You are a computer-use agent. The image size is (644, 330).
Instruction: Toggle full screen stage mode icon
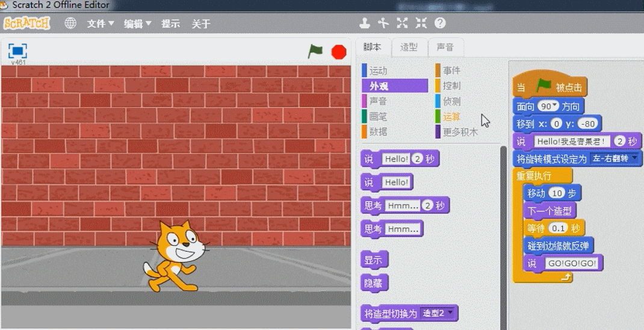[18, 51]
